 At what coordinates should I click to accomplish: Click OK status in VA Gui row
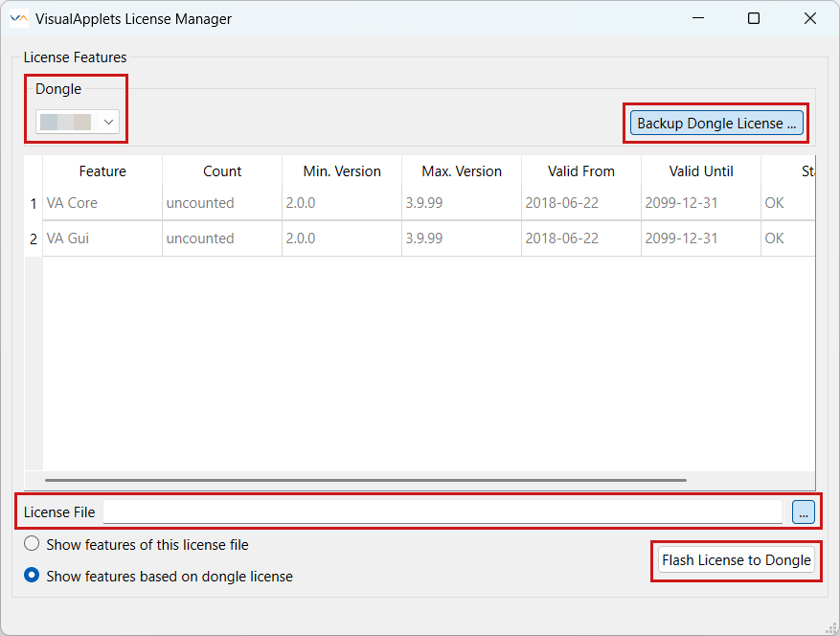coord(788,238)
